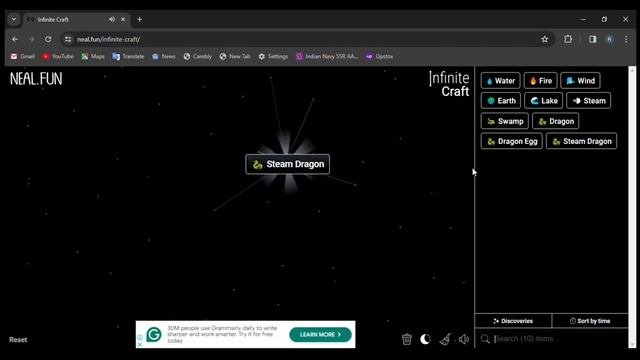The width and height of the screenshot is (640, 360).
Task: Open the Chrome three-dot menu
Action: [626, 39]
